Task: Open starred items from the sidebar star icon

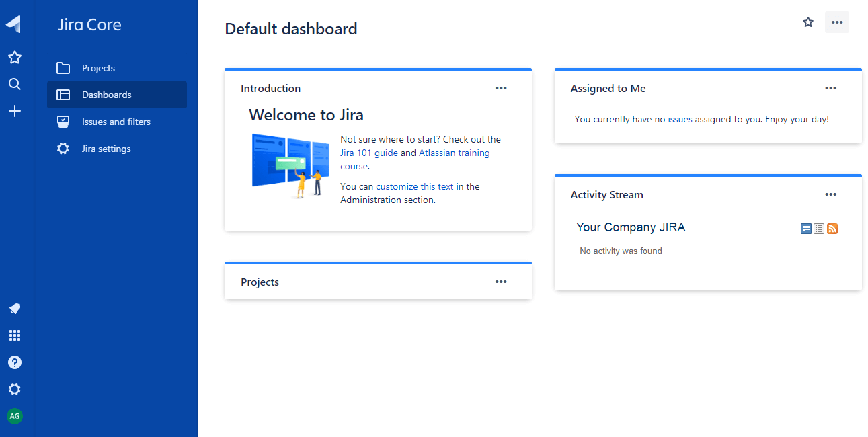Action: (14, 57)
